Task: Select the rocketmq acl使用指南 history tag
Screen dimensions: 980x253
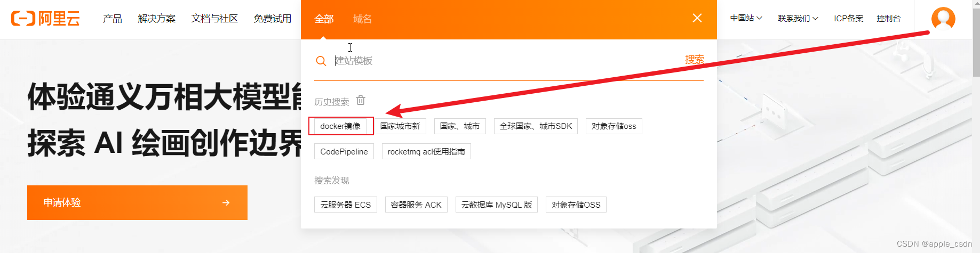Action: click(426, 152)
